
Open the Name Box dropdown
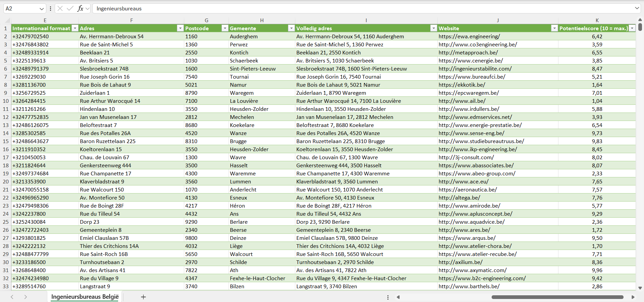pos(42,9)
